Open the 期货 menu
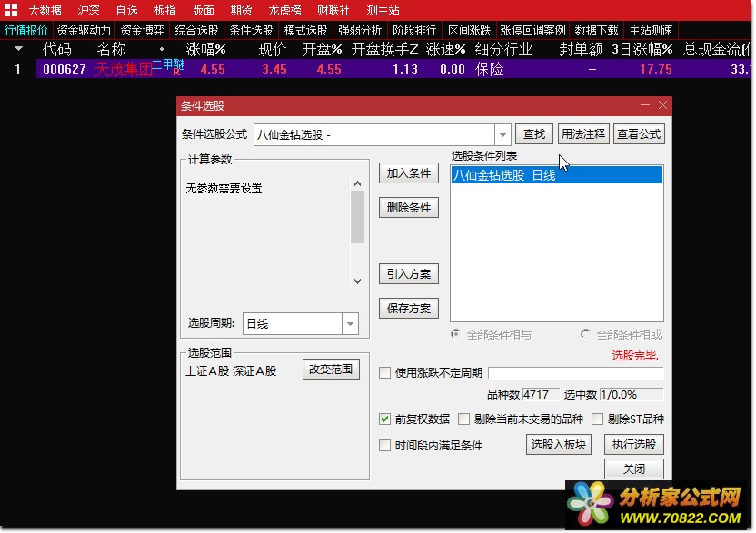Image resolution: width=756 pixels, height=533 pixels. coord(241,10)
